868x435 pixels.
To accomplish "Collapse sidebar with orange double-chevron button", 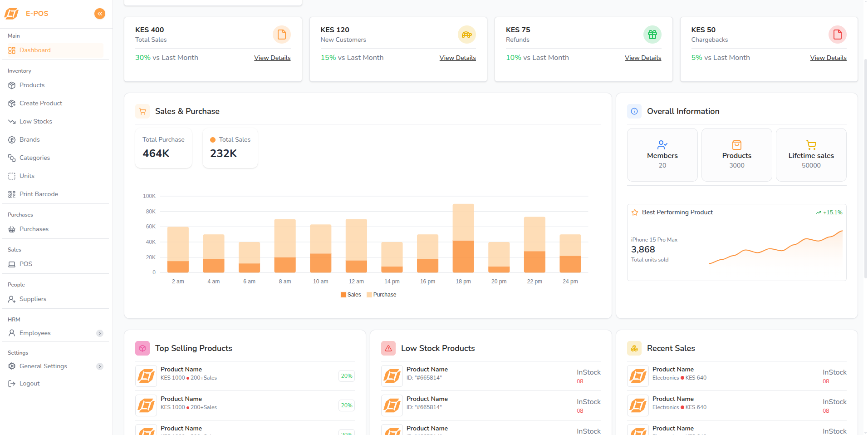I will pyautogui.click(x=100, y=14).
